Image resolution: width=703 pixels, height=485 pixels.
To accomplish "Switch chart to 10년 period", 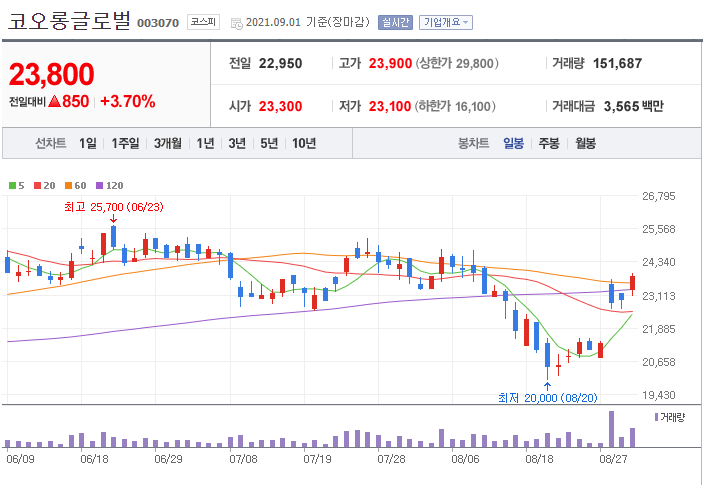I will coord(304,143).
